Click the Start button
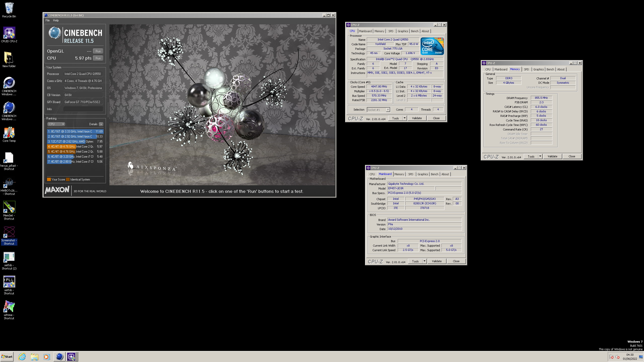Viewport: 644px width, 362px height. click(x=7, y=356)
